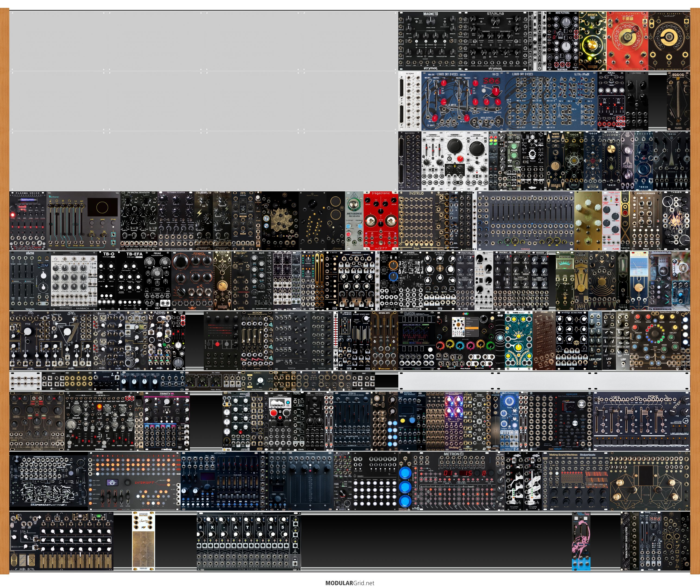Click the Flame Talking Synth module
The width and height of the screenshot is (700, 588).
pyautogui.click(x=611, y=221)
